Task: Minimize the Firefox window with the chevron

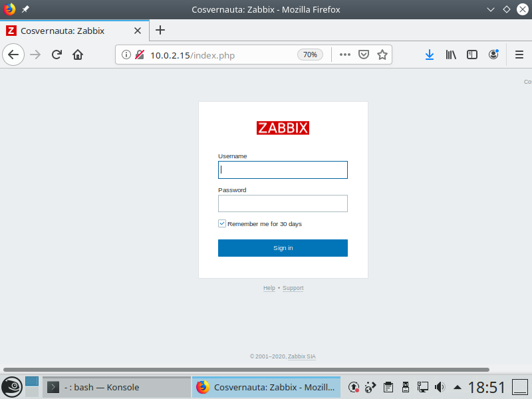Action: pos(491,9)
